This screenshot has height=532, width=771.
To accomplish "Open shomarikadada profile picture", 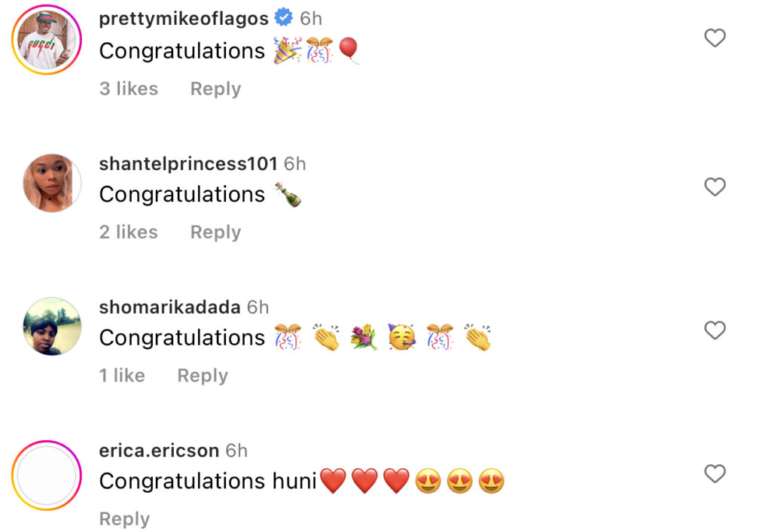I will tap(52, 327).
